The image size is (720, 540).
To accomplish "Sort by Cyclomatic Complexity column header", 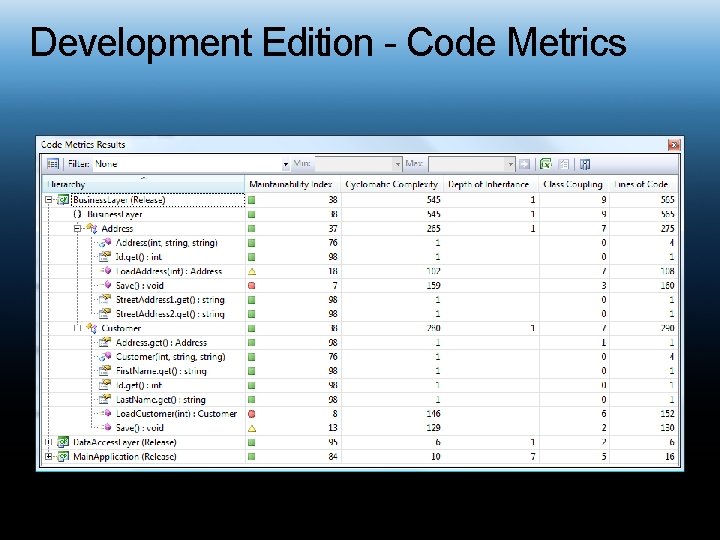I will point(392,184).
